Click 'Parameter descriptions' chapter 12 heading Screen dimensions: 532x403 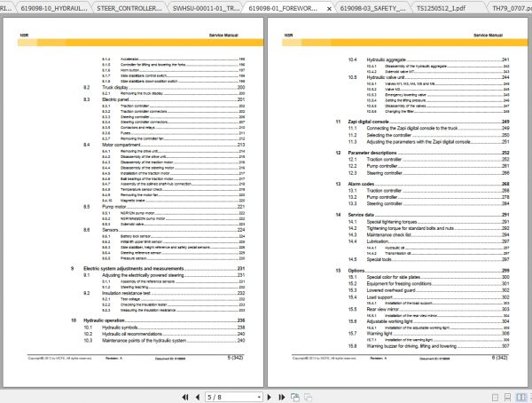372,153
